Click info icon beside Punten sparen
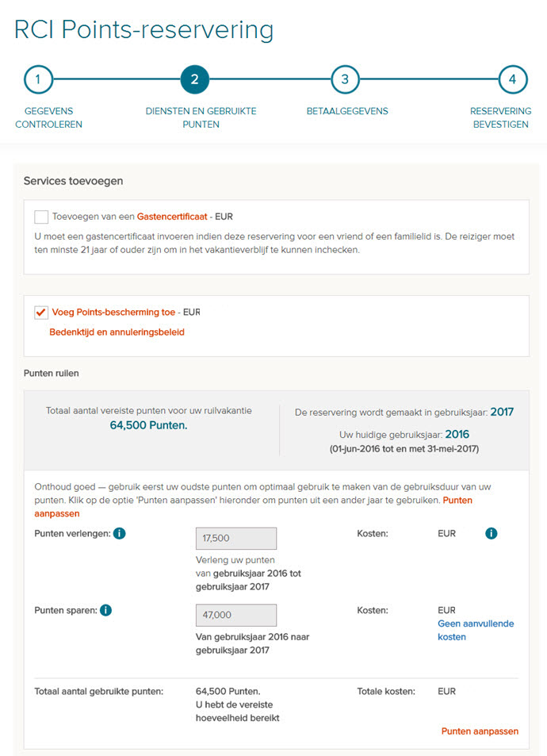 pos(105,610)
